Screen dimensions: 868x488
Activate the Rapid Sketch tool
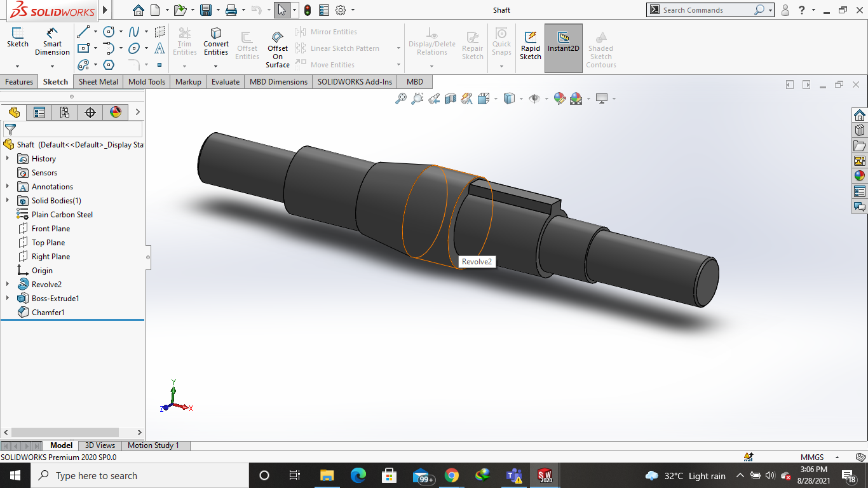tap(531, 44)
